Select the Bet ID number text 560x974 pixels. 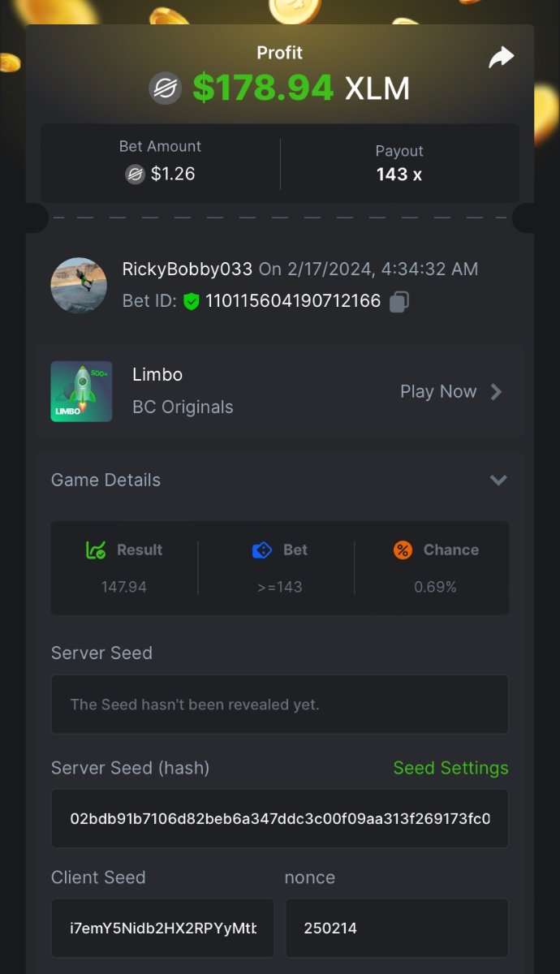(293, 301)
